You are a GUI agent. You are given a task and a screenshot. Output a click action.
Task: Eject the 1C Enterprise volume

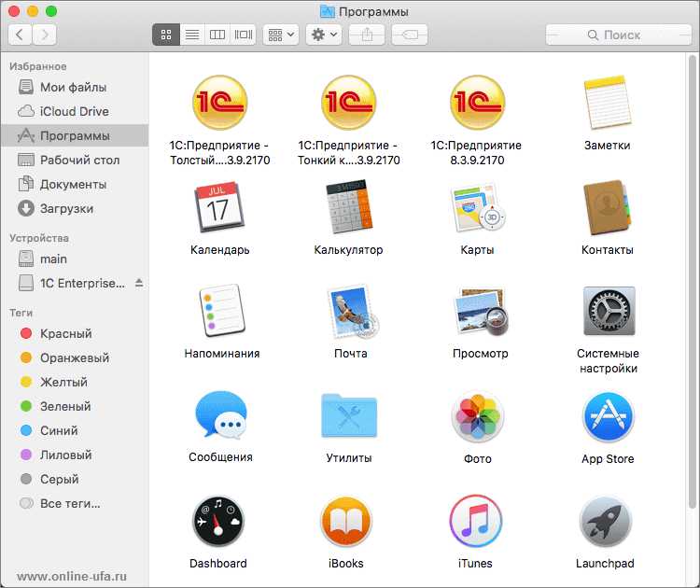(139, 283)
